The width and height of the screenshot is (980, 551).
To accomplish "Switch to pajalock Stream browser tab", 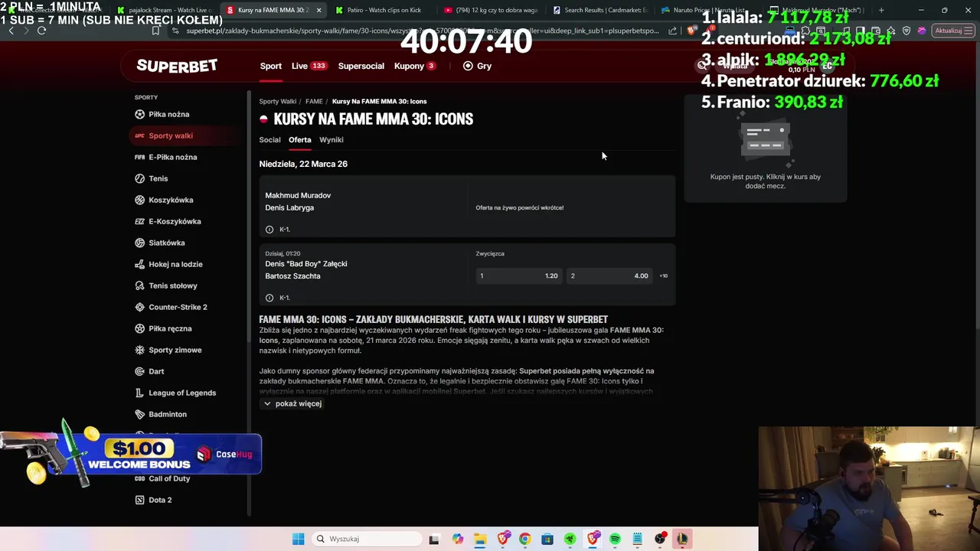I will point(165,10).
